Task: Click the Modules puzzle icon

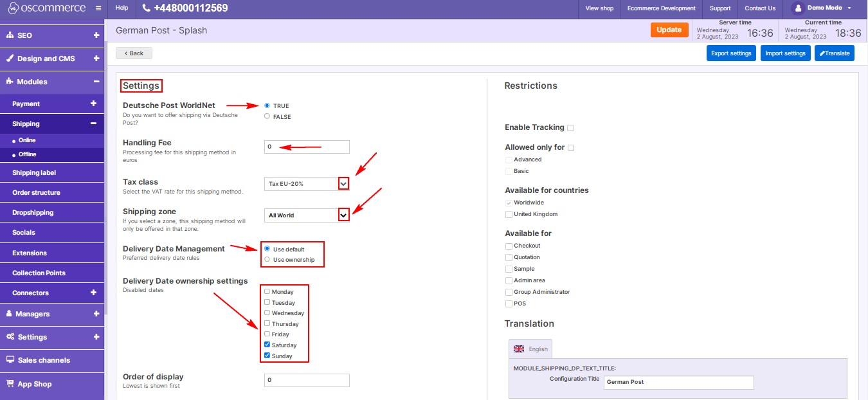Action: (x=10, y=82)
